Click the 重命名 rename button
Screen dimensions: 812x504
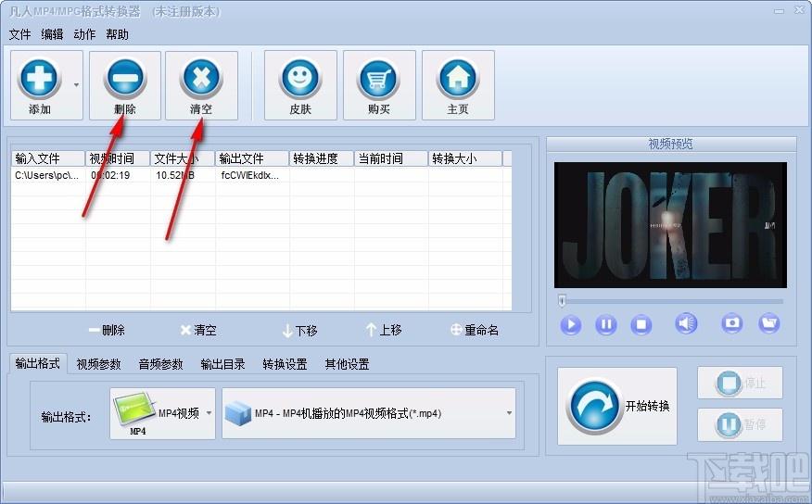coord(475,330)
